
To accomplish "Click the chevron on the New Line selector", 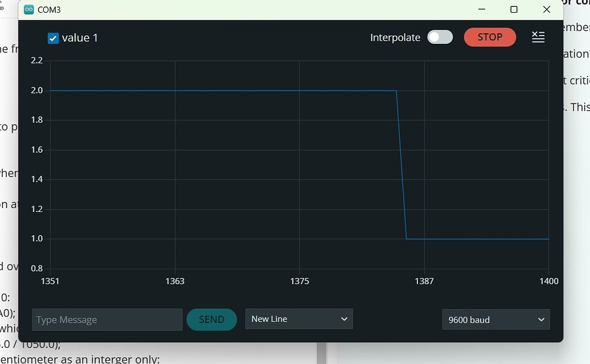I will pos(344,318).
